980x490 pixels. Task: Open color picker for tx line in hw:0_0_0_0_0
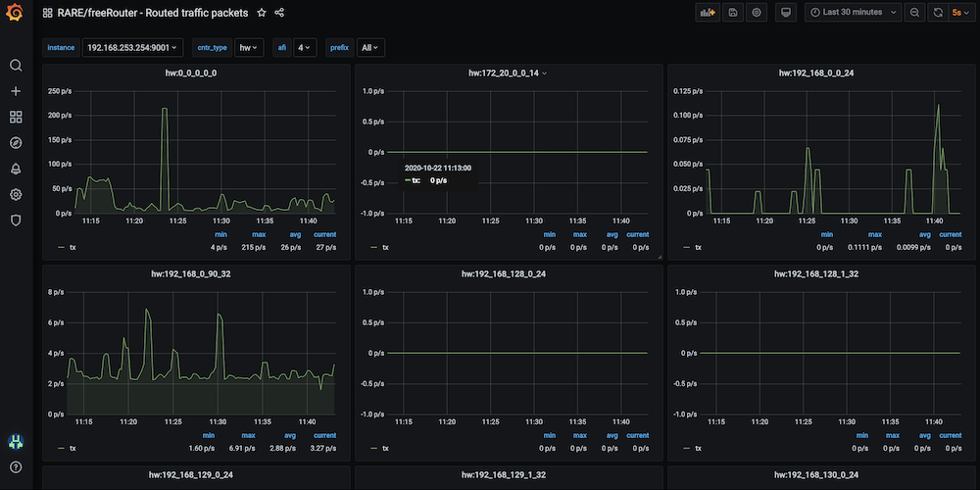coord(61,248)
